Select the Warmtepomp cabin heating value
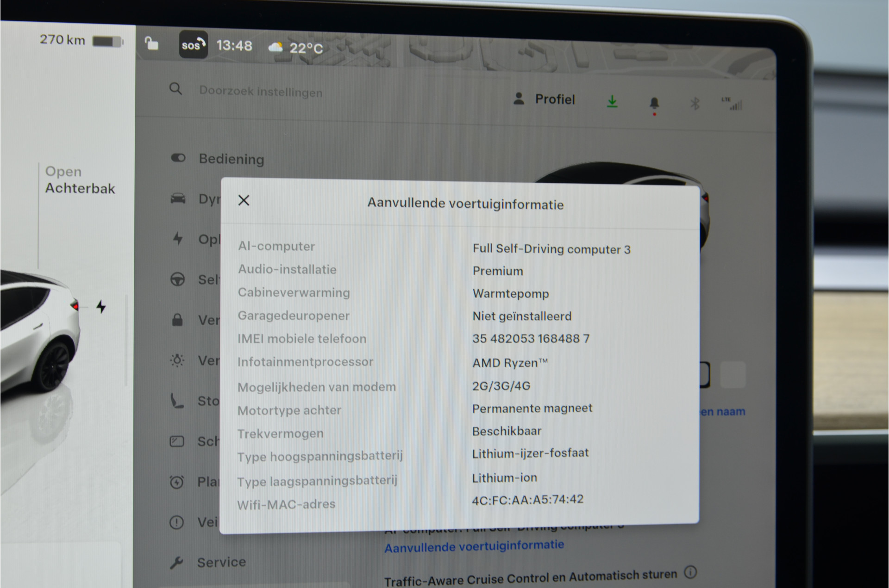This screenshot has height=588, width=889. coord(511,294)
